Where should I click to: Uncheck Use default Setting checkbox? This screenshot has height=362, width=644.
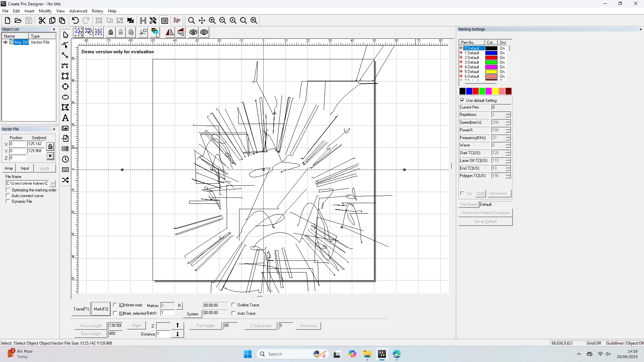click(463, 101)
